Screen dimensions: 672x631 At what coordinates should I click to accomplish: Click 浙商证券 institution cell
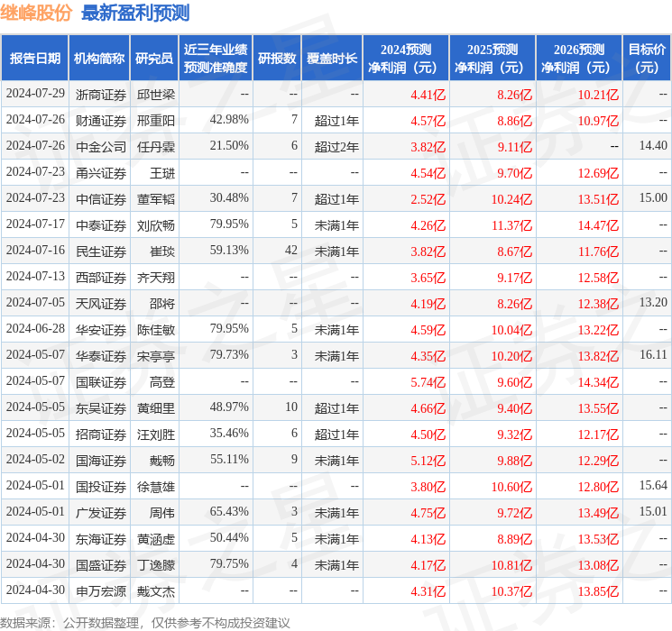click(101, 95)
